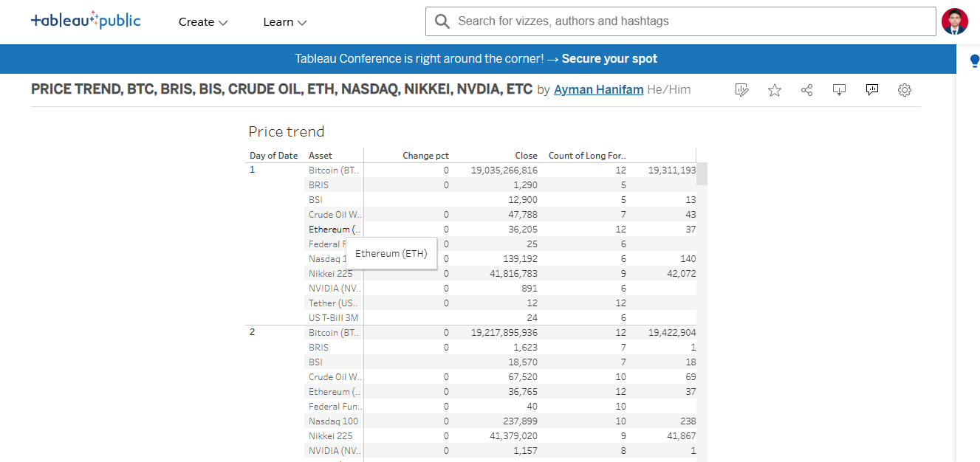Select Nikkei 225 asset under Day 1

pos(330,274)
